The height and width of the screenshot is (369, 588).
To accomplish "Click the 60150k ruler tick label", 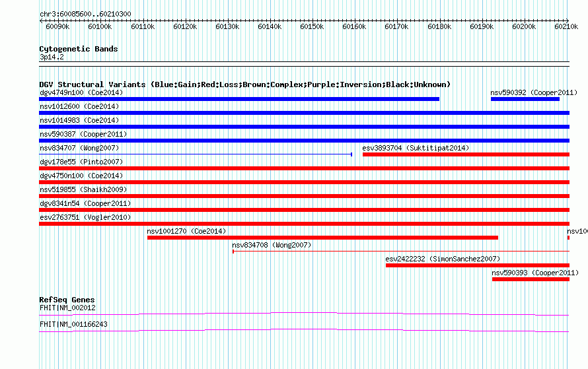I will [312, 26].
